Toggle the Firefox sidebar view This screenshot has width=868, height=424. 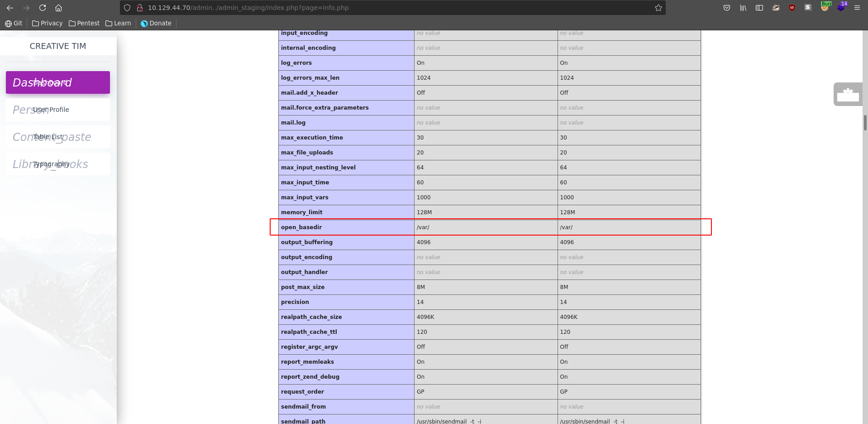[759, 8]
